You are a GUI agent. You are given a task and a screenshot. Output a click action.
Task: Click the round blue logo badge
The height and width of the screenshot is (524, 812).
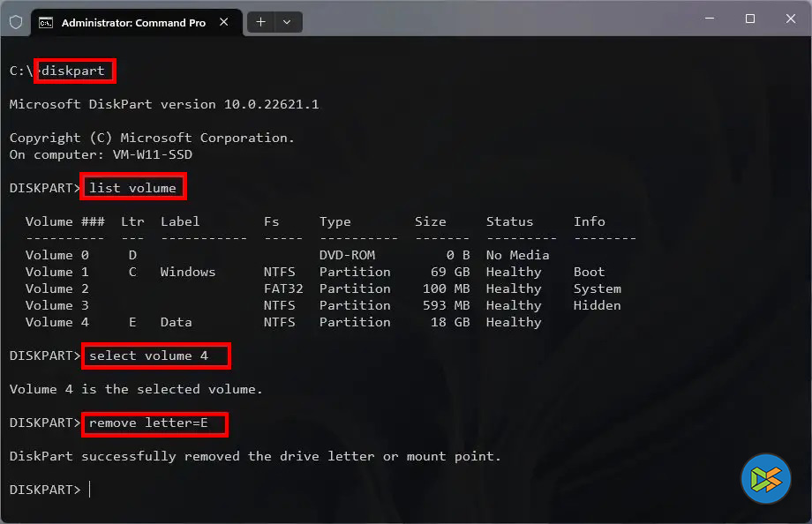[765, 479]
